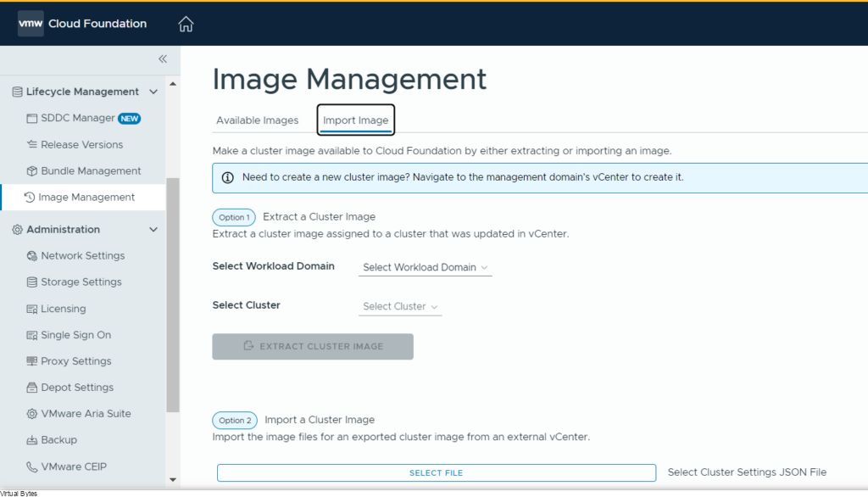Viewport: 868px width, 497px height.
Task: Click the VMware Aria Suite icon
Action: tap(32, 414)
